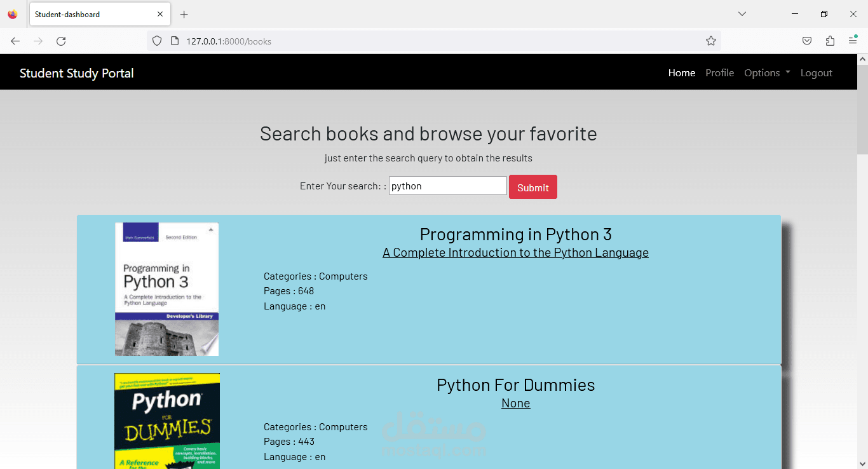Viewport: 868px width, 469px height.
Task: Open a new browser tab
Action: pos(184,15)
